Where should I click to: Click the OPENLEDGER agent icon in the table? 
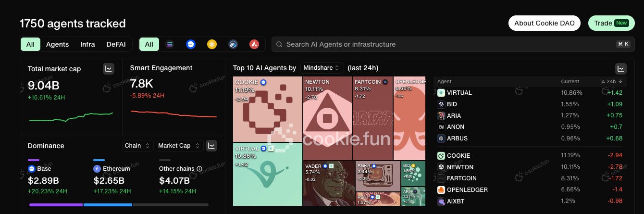pyautogui.click(x=441, y=189)
